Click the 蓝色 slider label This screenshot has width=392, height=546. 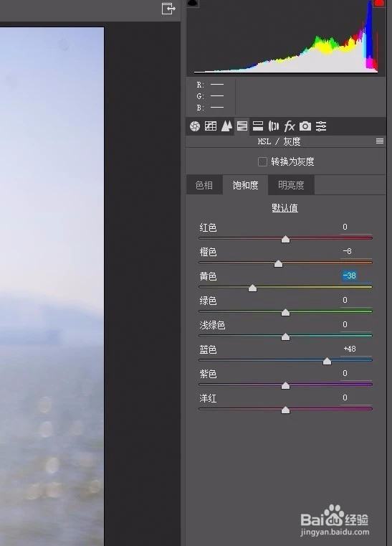click(208, 349)
